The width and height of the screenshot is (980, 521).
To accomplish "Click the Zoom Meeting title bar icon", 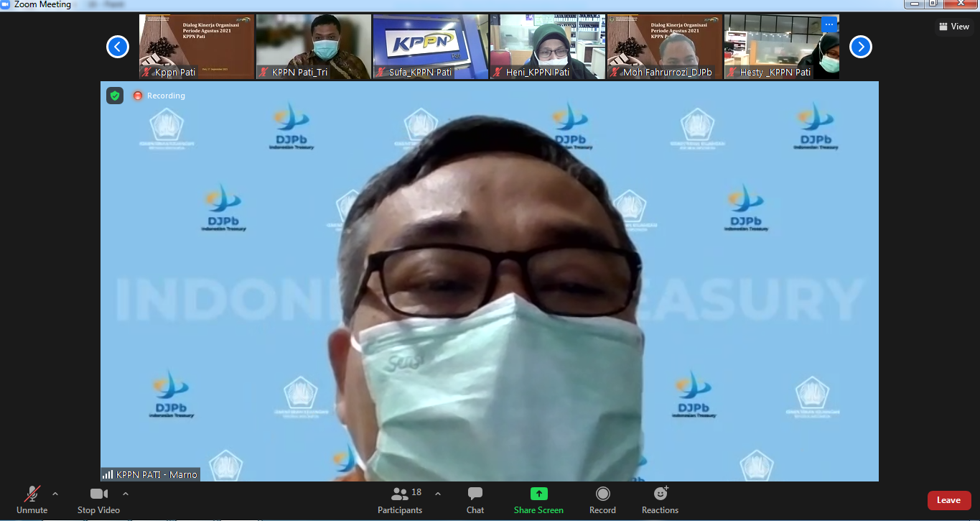I will point(6,4).
